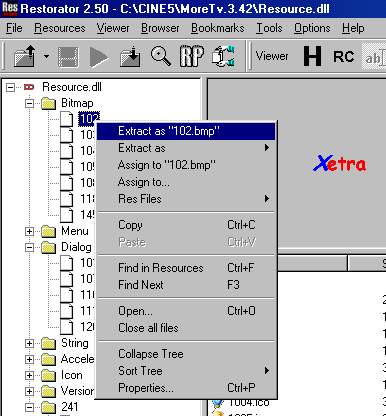Select the last bitmap resource starting 14

pyautogui.click(x=87, y=215)
